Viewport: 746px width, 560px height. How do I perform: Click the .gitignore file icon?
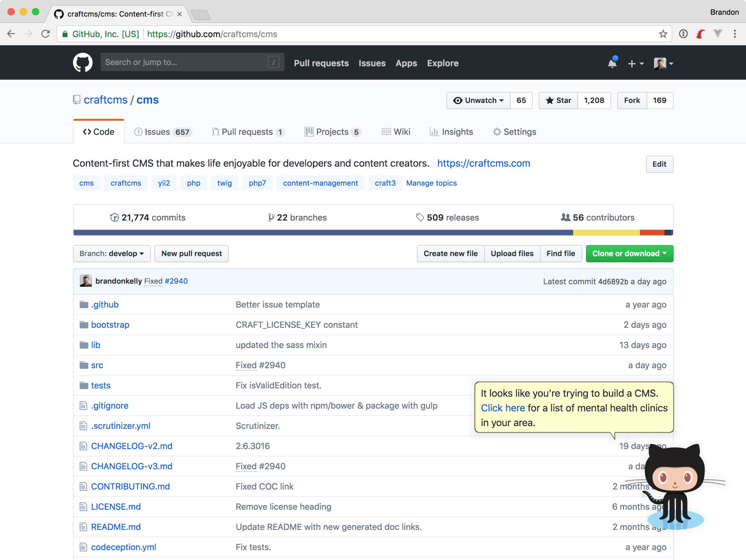point(83,406)
